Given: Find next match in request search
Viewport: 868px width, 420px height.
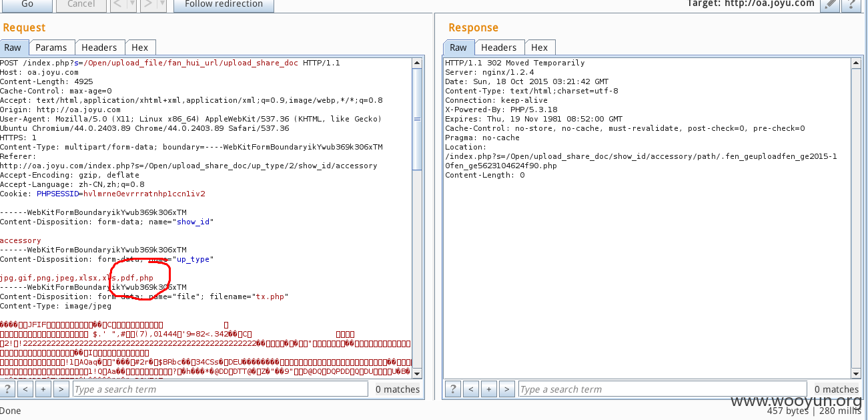Looking at the screenshot, I should pos(61,389).
